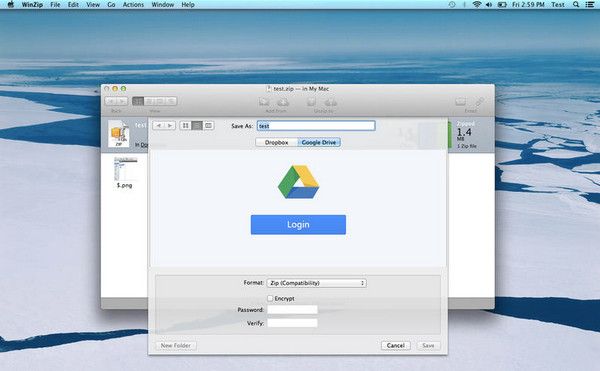Switch save dialog to icon view
Image resolution: width=600 pixels, height=371 pixels.
pos(186,125)
